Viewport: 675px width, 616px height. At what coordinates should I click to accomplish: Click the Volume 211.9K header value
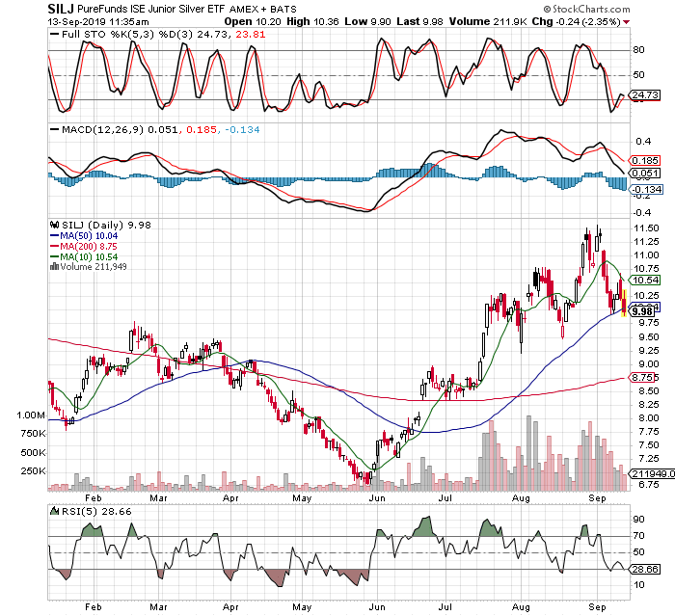pyautogui.click(x=488, y=21)
